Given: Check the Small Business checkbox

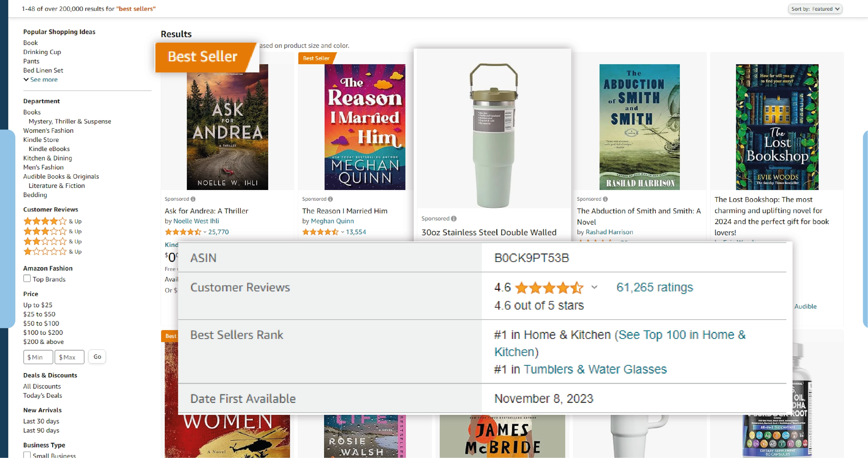Looking at the screenshot, I should 27,455.
